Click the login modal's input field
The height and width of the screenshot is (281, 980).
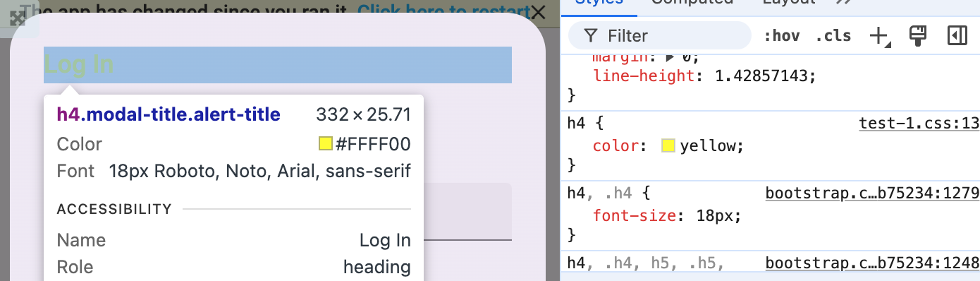[467, 212]
